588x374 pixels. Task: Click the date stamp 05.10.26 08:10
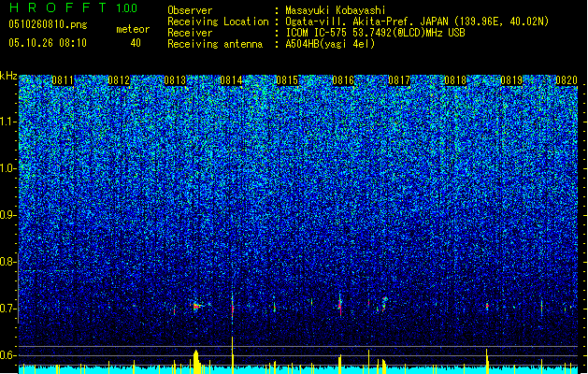click(x=48, y=43)
